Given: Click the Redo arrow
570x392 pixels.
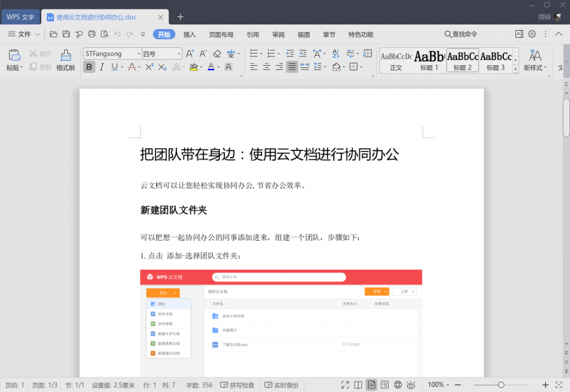Looking at the screenshot, I should [x=130, y=34].
